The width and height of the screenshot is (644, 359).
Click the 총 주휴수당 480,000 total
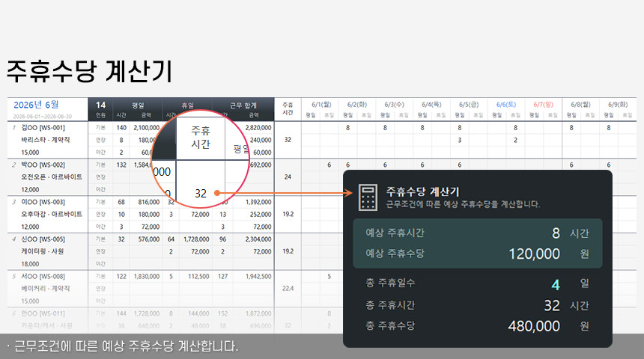(534, 326)
